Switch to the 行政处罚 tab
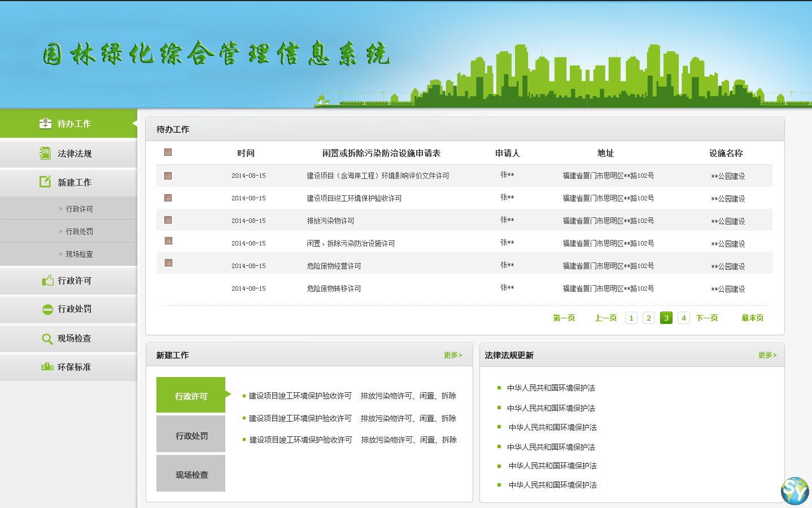The height and width of the screenshot is (508, 812). coord(190,433)
